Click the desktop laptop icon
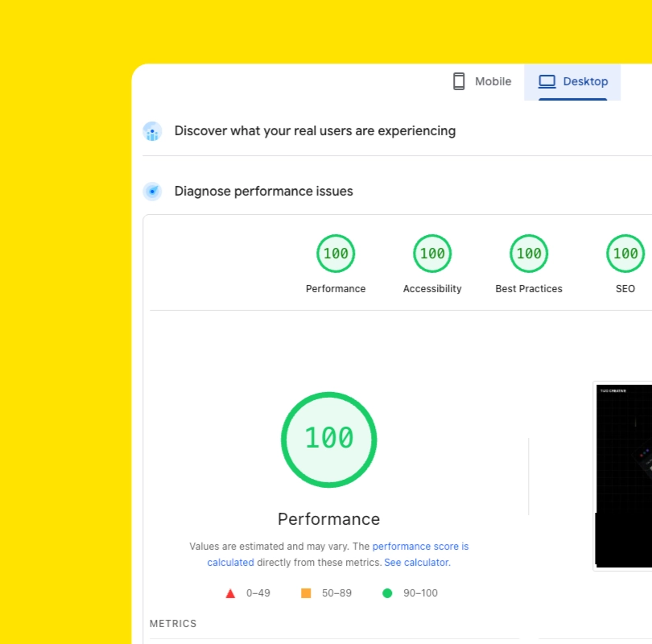 547,81
